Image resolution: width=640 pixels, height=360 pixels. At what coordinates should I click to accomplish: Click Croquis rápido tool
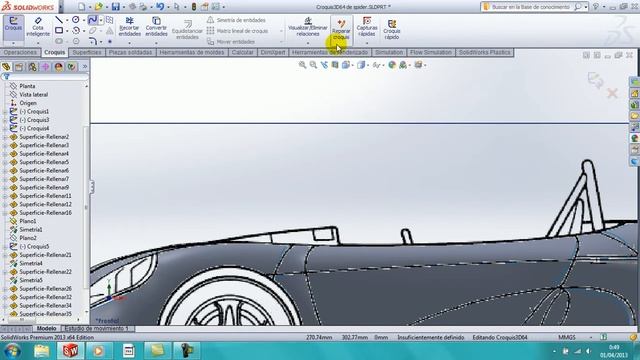tap(391, 30)
